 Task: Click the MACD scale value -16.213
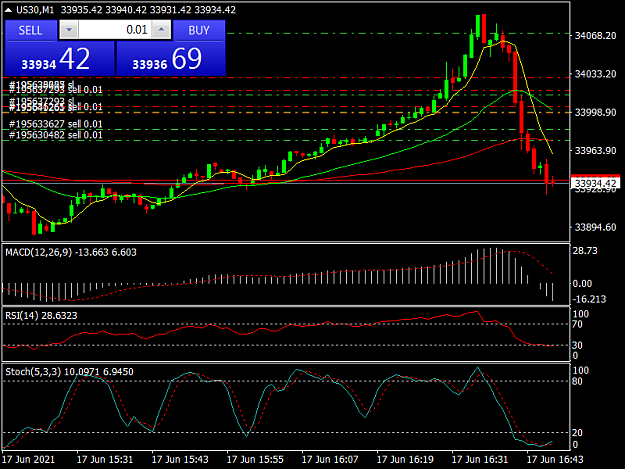click(590, 299)
